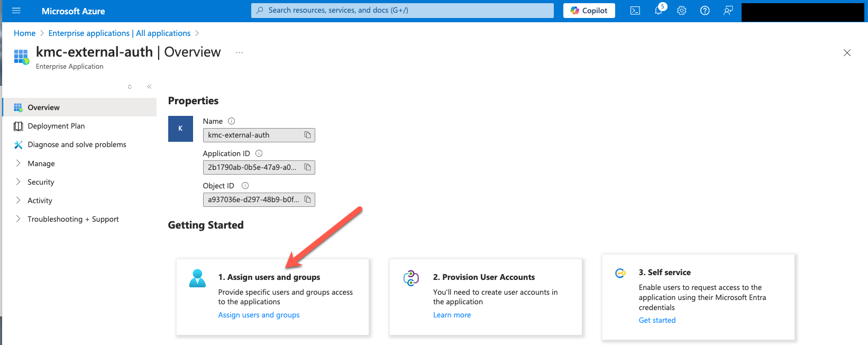
Task: Copy the Application ID to clipboard
Action: (307, 167)
